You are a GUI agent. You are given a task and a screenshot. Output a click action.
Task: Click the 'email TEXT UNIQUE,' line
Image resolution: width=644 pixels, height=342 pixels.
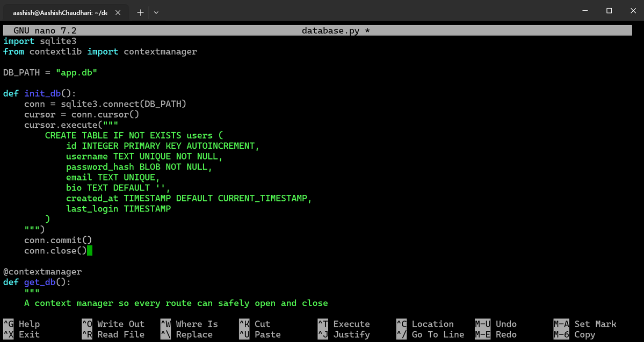coord(113,177)
